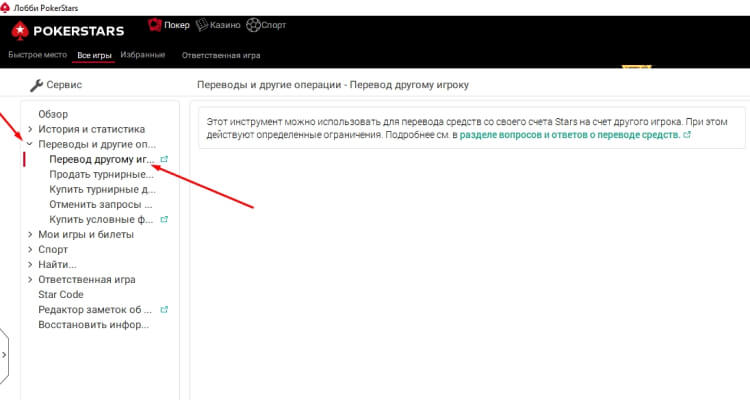Click external link icon next to Редактор заметок об...
The image size is (750, 400).
tap(164, 310)
